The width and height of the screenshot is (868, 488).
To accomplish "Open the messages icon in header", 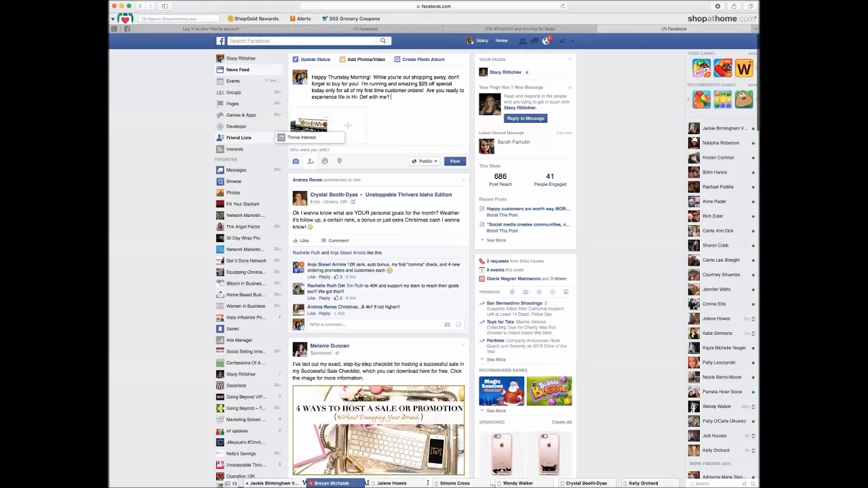I will 534,41.
